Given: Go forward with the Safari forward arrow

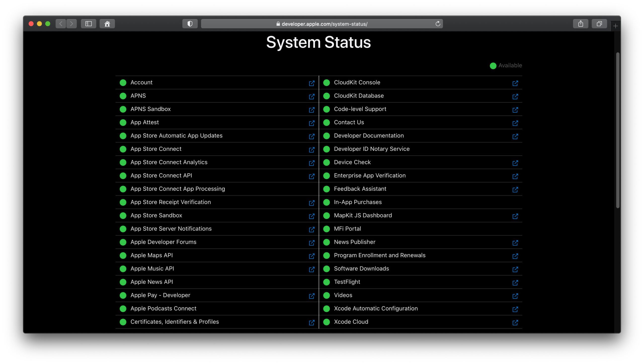Looking at the screenshot, I should pyautogui.click(x=71, y=24).
